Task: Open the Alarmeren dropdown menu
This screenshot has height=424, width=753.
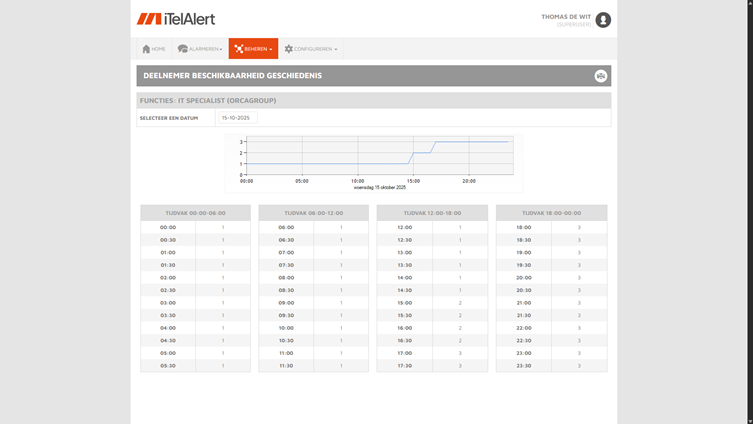Action: 200,49
